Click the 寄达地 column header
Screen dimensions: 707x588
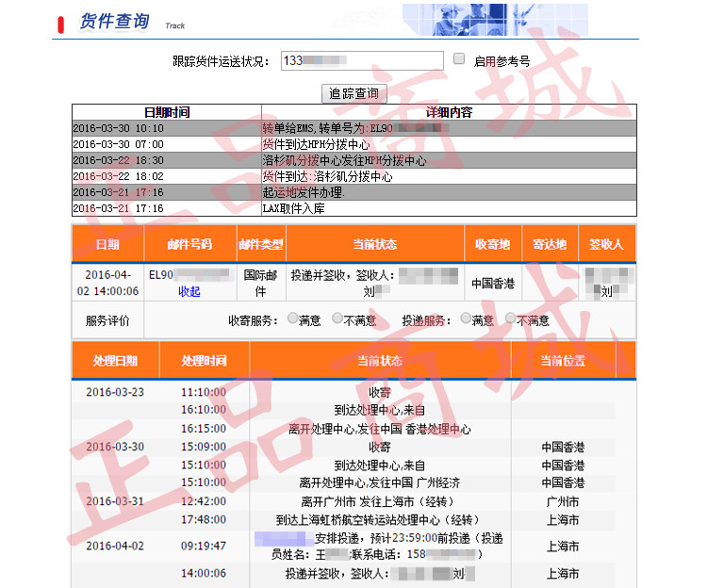[x=550, y=244]
